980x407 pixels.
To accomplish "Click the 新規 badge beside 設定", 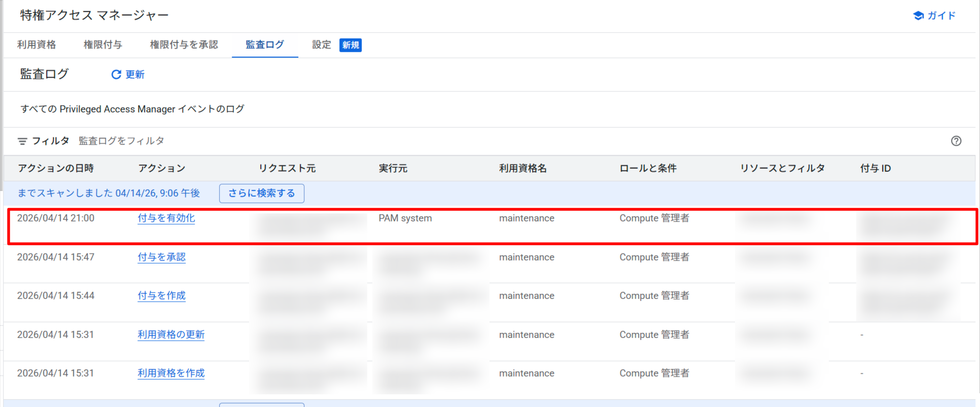I will 351,45.
